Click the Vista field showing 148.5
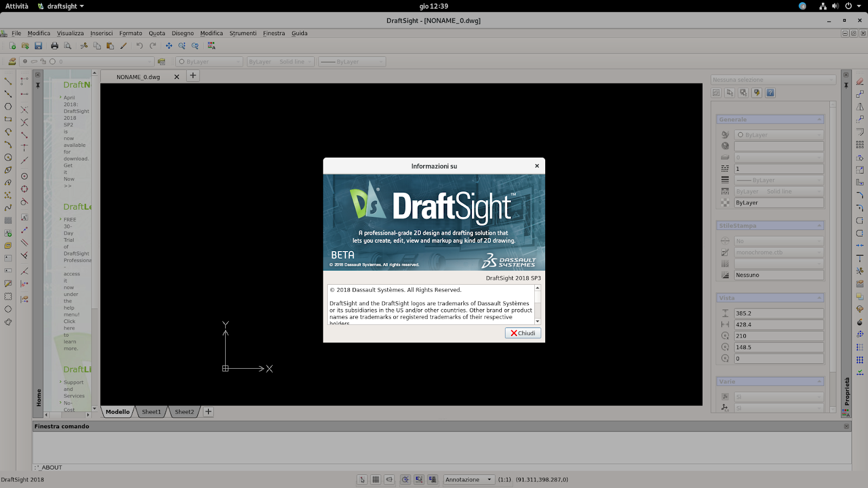The height and width of the screenshot is (488, 868). tap(779, 348)
